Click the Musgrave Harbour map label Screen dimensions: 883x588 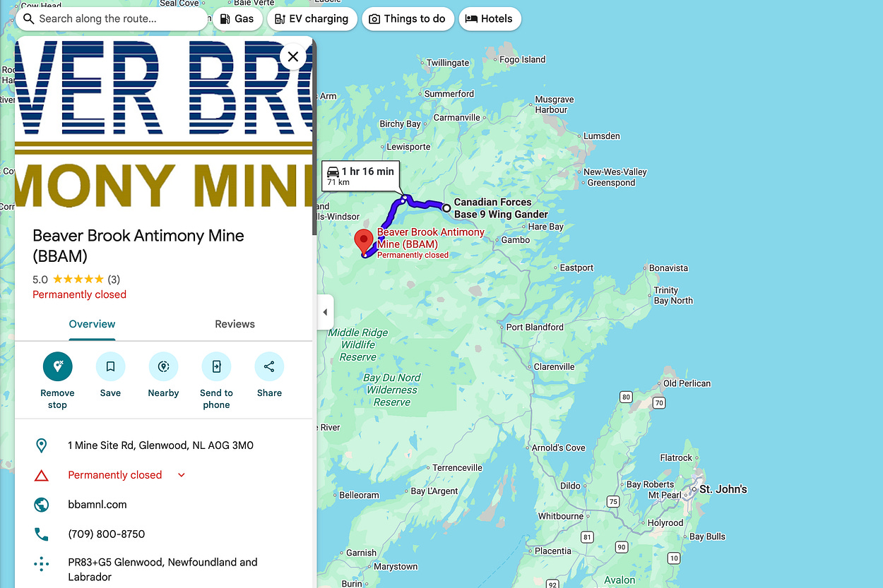tap(555, 104)
